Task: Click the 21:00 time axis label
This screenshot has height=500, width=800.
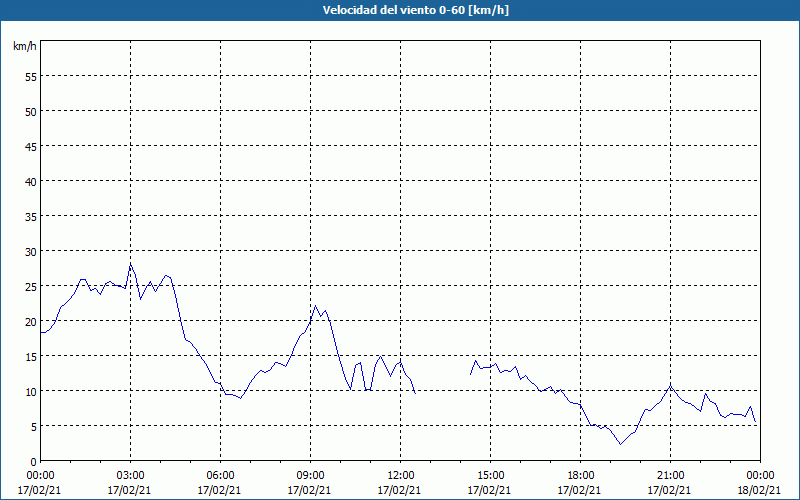Action: click(670, 476)
